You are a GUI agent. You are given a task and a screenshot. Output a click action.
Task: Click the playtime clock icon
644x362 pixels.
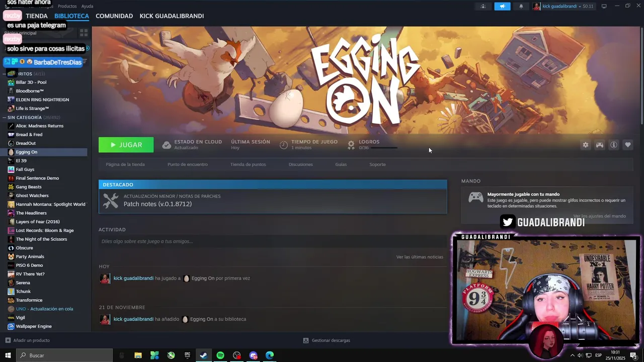(x=284, y=145)
